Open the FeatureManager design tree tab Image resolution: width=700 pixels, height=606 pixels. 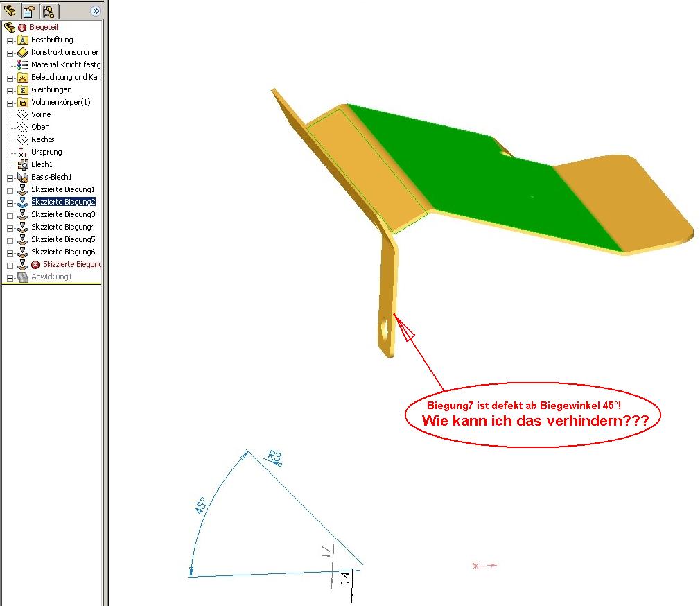tap(10, 10)
